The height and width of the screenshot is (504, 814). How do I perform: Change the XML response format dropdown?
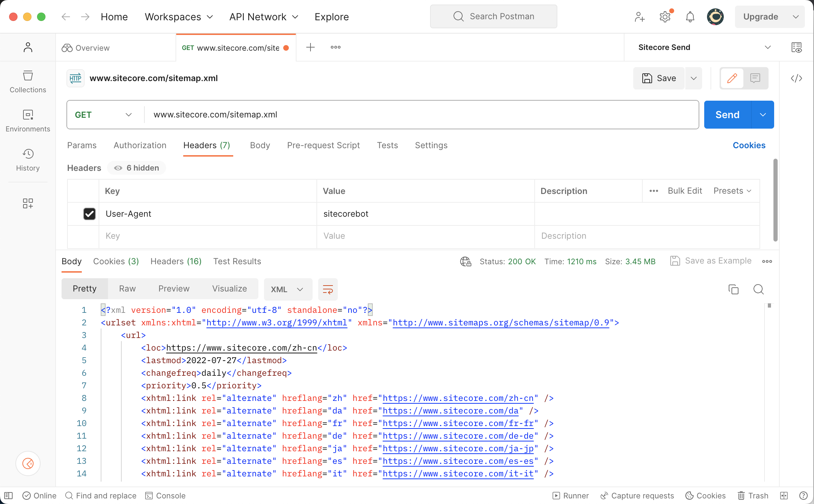tap(288, 289)
